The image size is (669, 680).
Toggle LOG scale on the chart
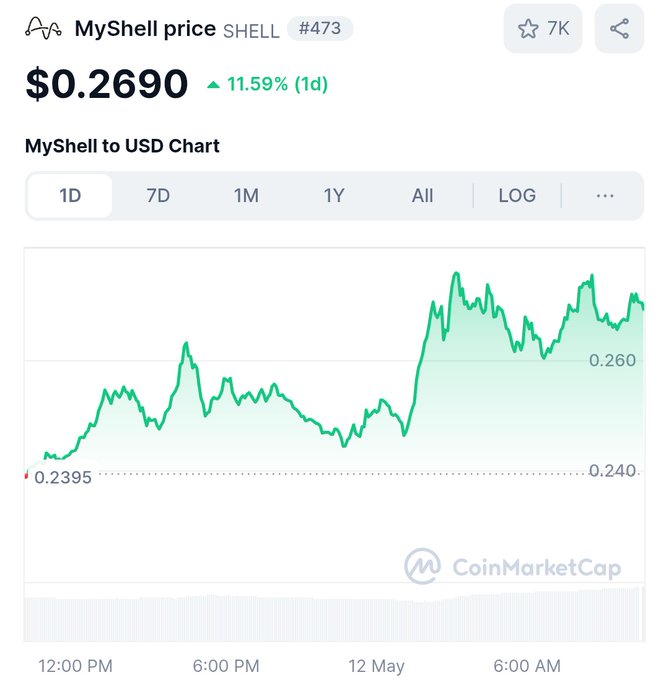pos(517,196)
